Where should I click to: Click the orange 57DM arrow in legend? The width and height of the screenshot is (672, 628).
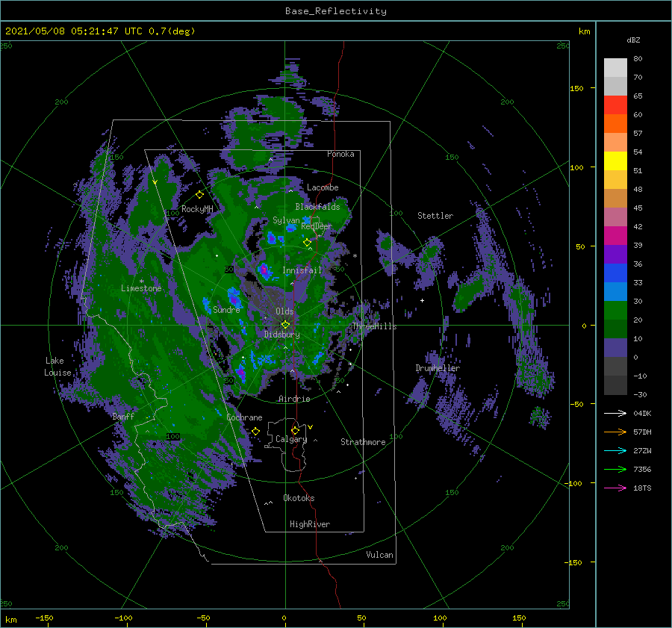tap(615, 432)
